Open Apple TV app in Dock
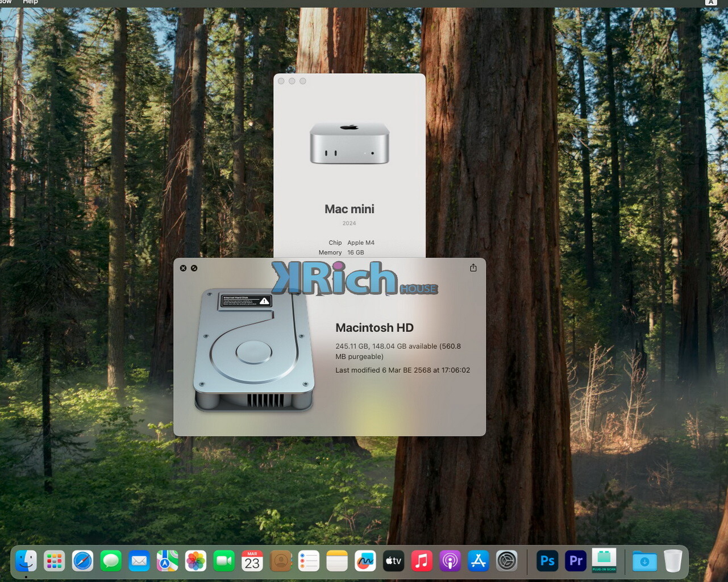The height and width of the screenshot is (582, 728). click(x=394, y=561)
